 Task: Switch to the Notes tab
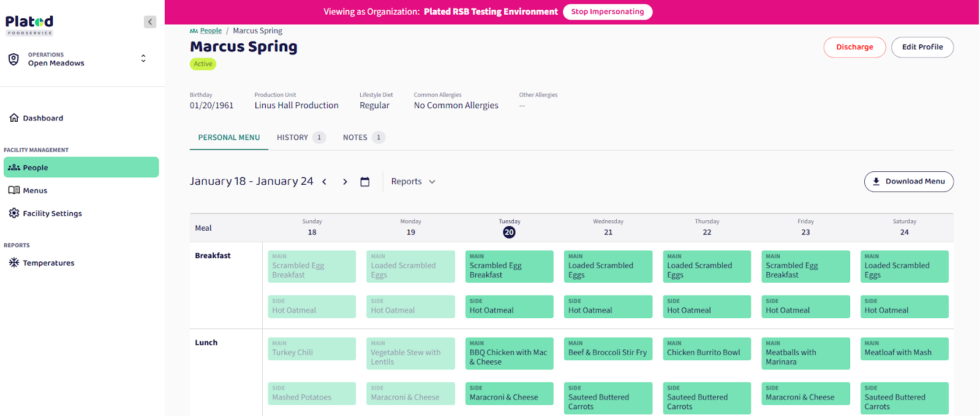(355, 138)
